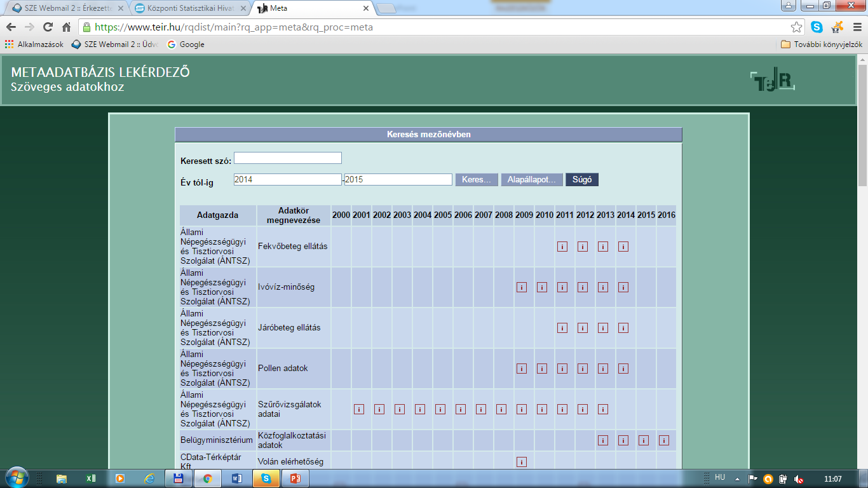The width and height of the screenshot is (868, 488).
Task: Click the Ivóvíz-minőség cell
Action: [293, 287]
